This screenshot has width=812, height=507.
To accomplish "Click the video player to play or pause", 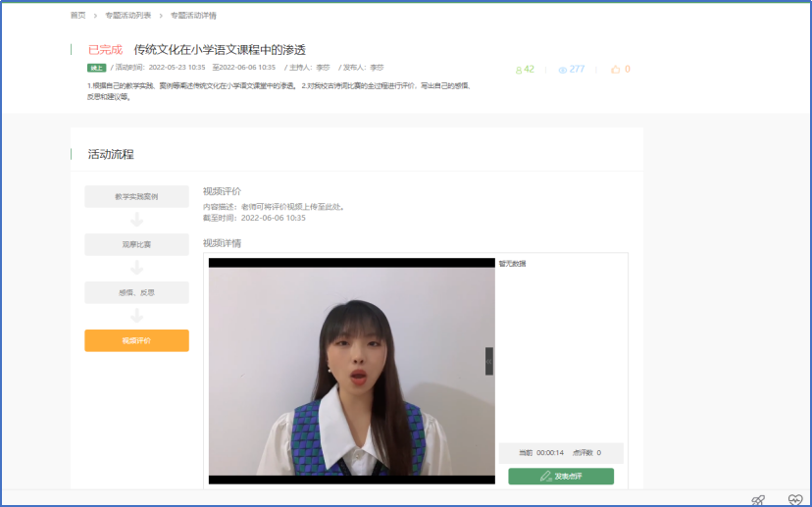I will pos(351,371).
